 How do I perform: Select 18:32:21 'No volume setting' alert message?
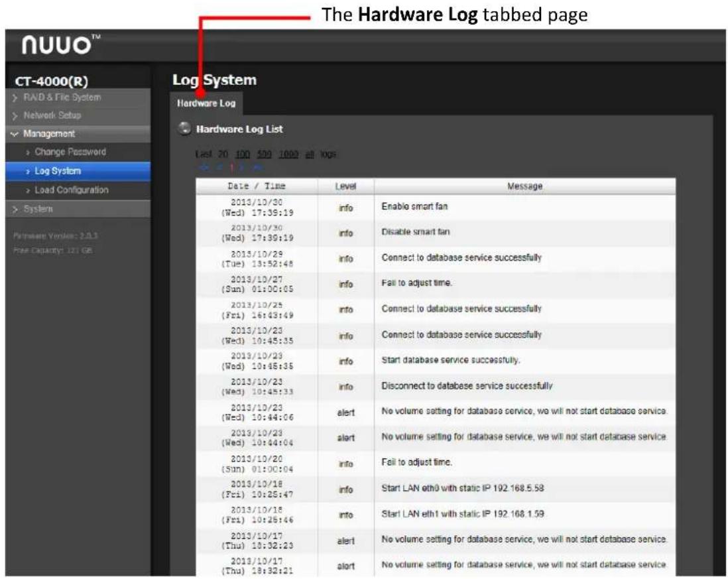524,565
